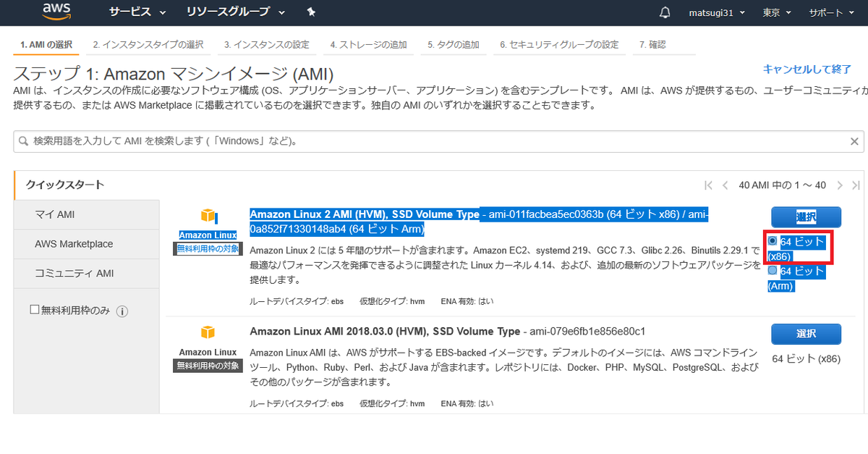This screenshot has height=454, width=868.
Task: Open the リソースグループ dropdown
Action: [235, 12]
